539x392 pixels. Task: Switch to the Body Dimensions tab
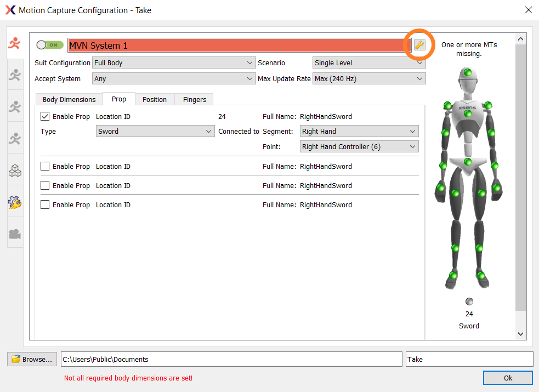coord(69,99)
